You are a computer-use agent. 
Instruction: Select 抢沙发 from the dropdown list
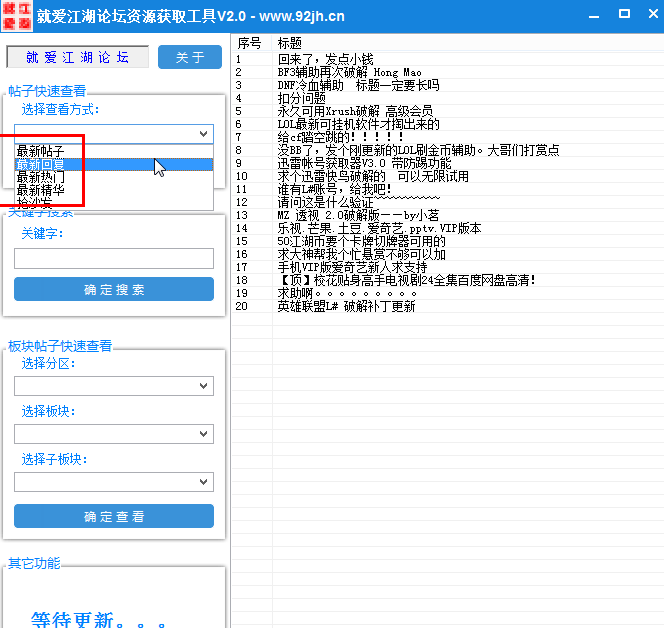tap(114, 203)
